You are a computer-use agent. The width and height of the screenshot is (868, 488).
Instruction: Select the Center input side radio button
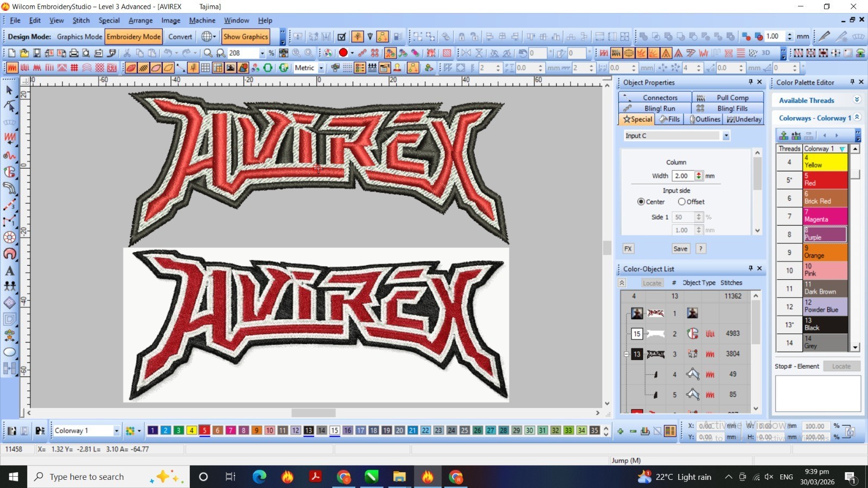tap(641, 202)
